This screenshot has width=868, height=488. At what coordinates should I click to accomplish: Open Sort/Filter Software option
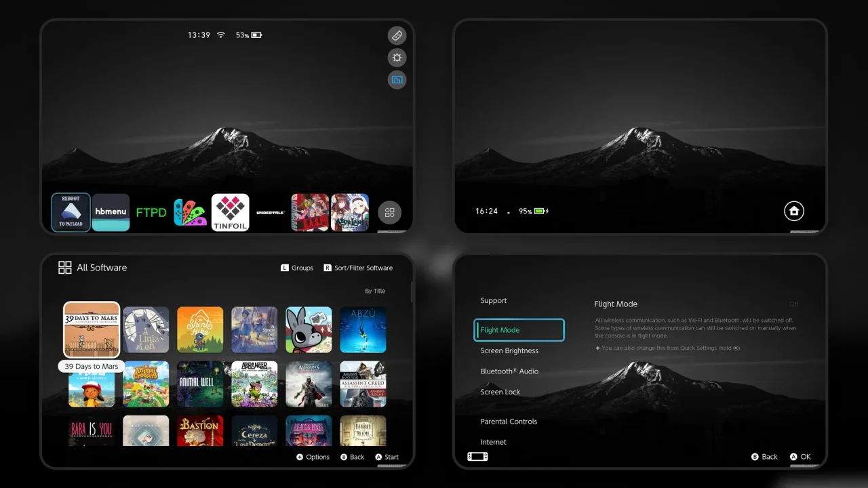(x=358, y=268)
